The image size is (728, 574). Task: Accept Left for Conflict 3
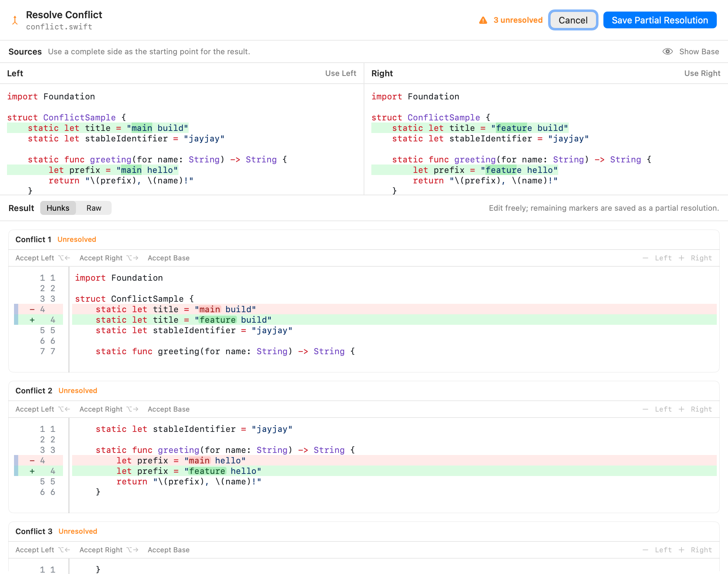coord(43,550)
